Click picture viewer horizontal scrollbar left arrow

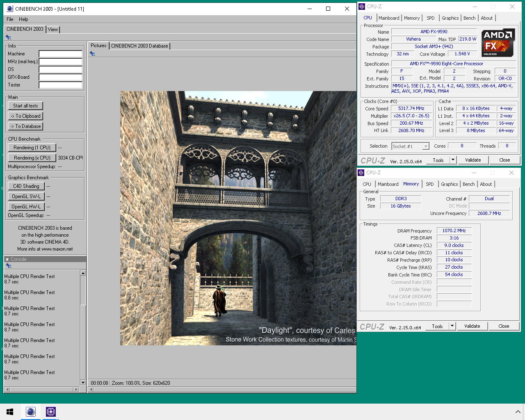[x=91, y=389]
